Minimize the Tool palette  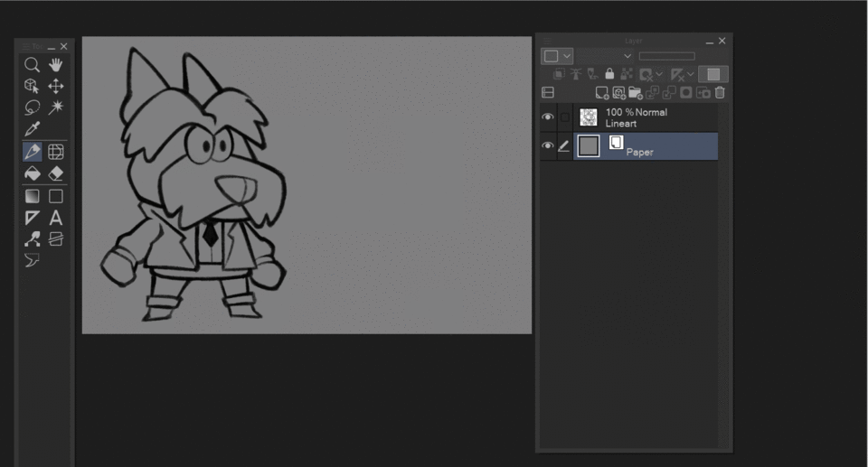52,47
